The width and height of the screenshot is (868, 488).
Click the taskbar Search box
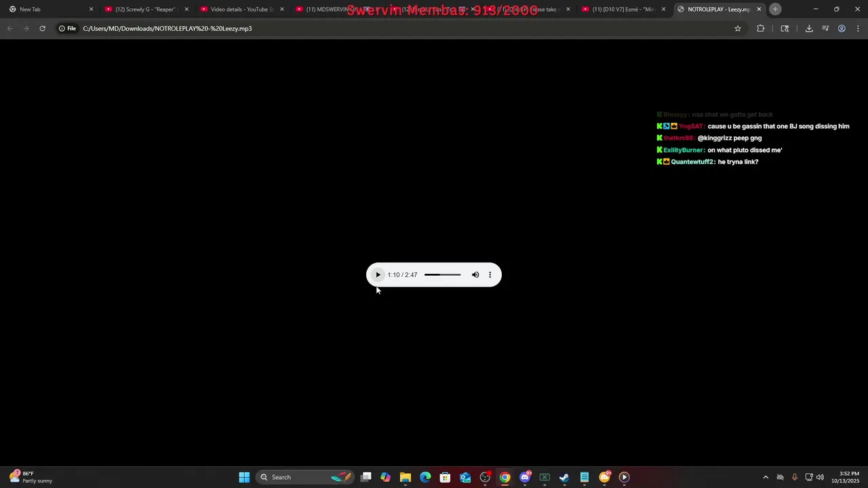[305, 477]
